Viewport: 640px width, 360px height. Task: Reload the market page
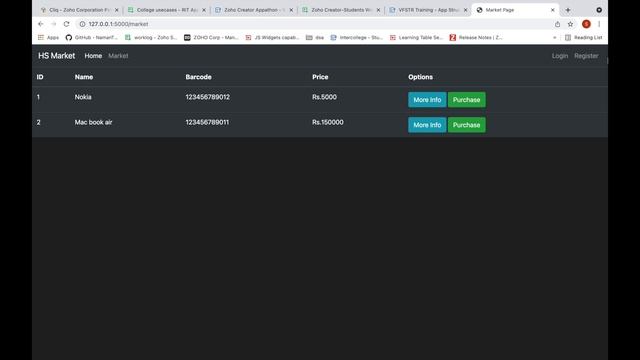click(x=67, y=24)
